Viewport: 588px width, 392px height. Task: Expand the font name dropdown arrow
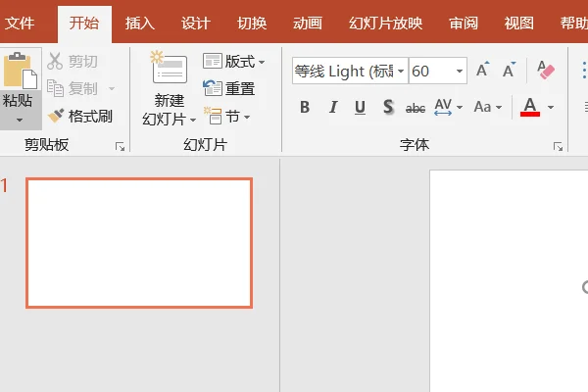tap(401, 71)
